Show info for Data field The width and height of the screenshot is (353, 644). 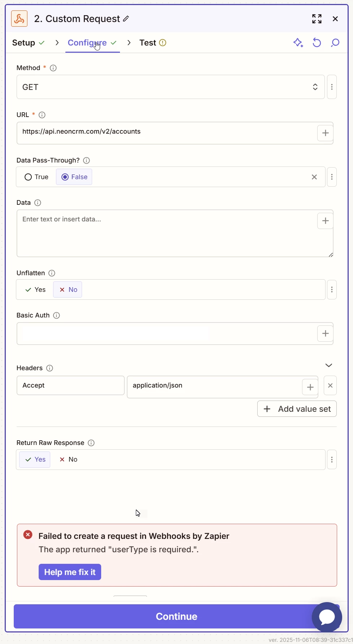(38, 203)
